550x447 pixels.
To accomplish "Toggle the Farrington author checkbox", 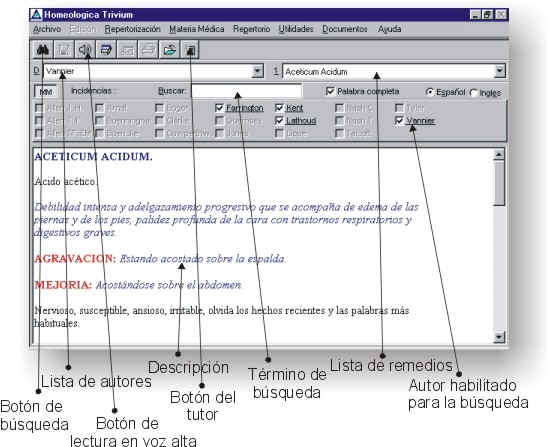I will pyautogui.click(x=219, y=108).
